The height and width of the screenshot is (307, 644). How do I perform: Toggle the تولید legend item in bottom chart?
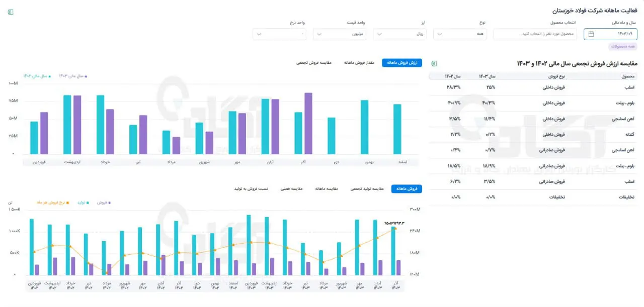click(x=83, y=202)
